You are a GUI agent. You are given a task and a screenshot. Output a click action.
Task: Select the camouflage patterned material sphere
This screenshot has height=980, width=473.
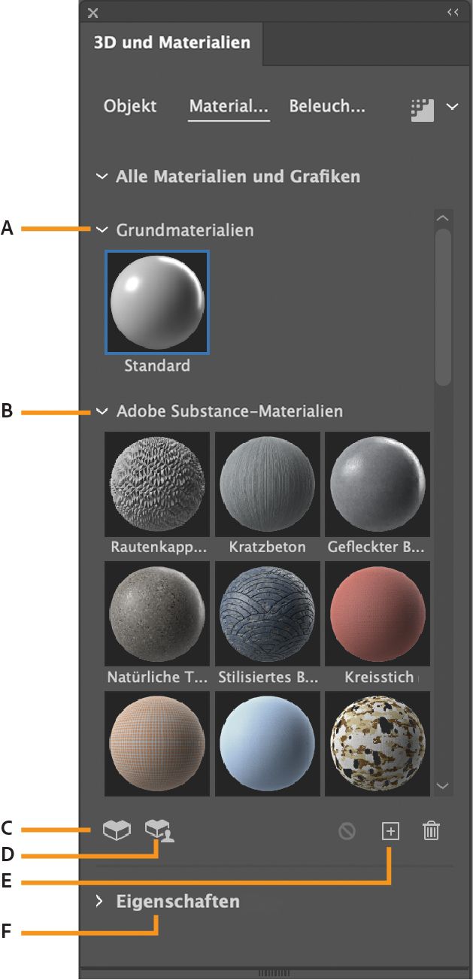[x=377, y=743]
